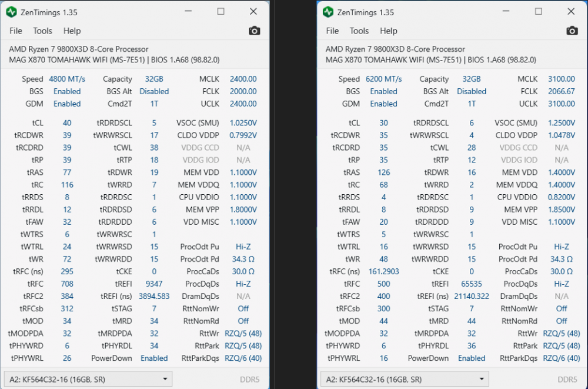Close the left ZenTimings window
Viewport: 588px width, 389px height.
[x=253, y=11]
